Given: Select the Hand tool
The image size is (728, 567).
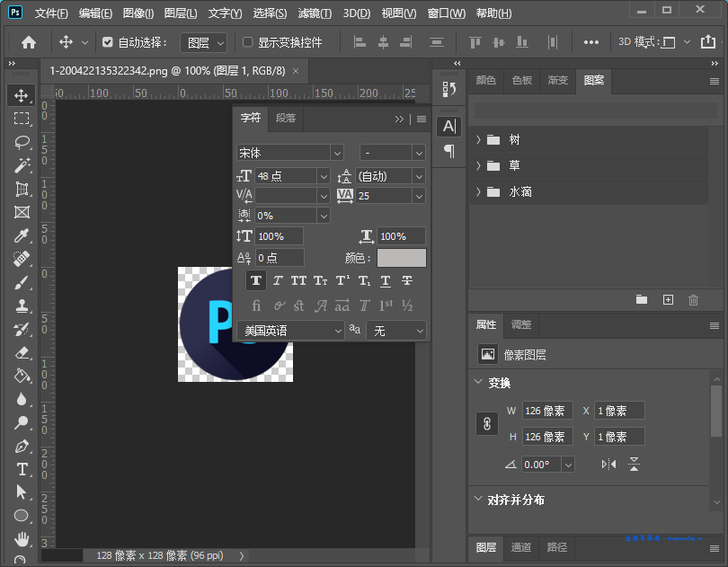Looking at the screenshot, I should [21, 538].
